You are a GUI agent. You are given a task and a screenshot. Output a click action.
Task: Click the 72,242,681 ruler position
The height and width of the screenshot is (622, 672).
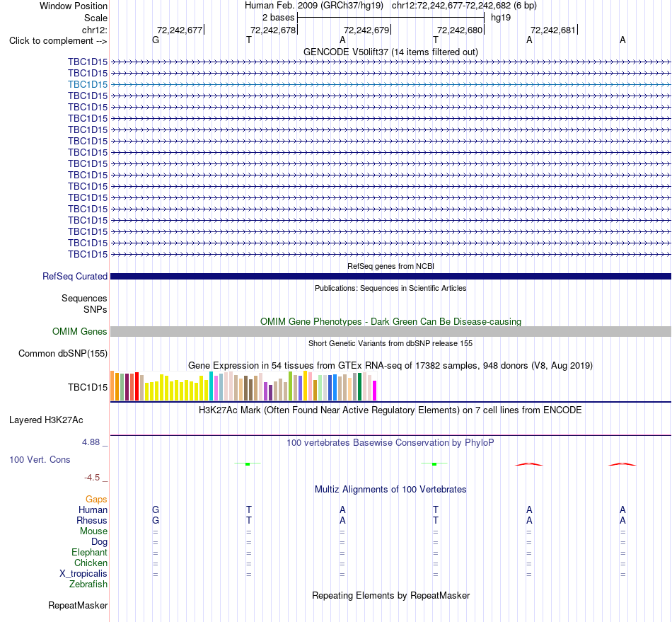(553, 30)
